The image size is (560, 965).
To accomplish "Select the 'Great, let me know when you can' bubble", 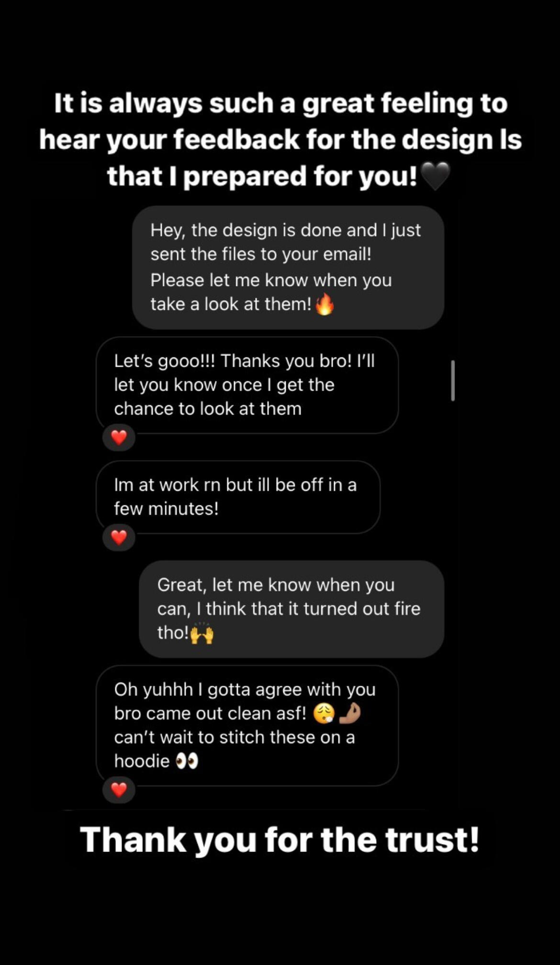I will [291, 609].
